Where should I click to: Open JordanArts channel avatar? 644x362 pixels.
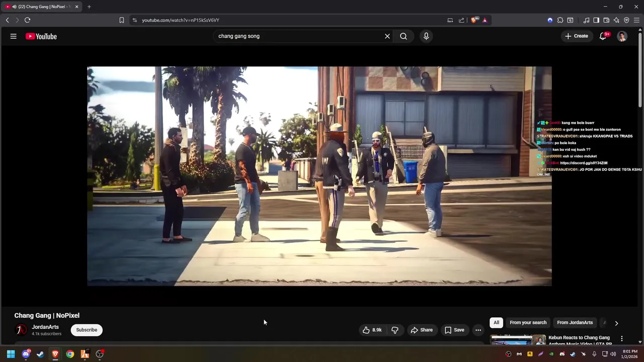point(21,330)
